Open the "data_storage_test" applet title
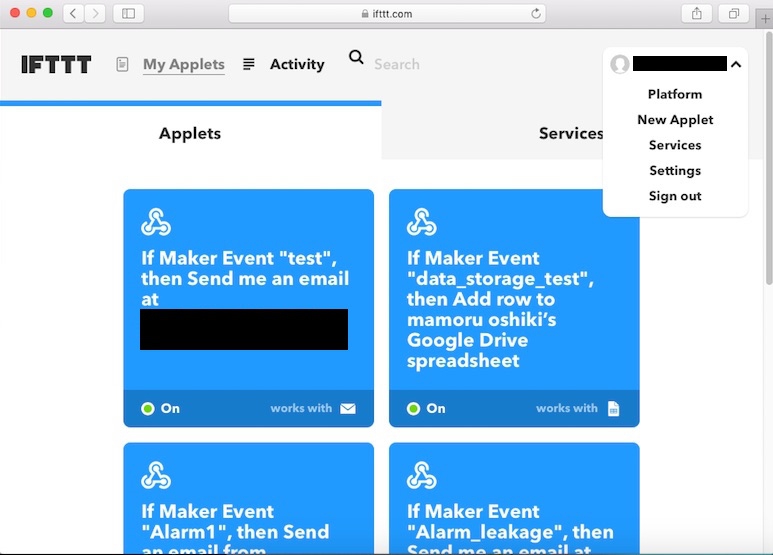This screenshot has width=773, height=555. point(500,310)
